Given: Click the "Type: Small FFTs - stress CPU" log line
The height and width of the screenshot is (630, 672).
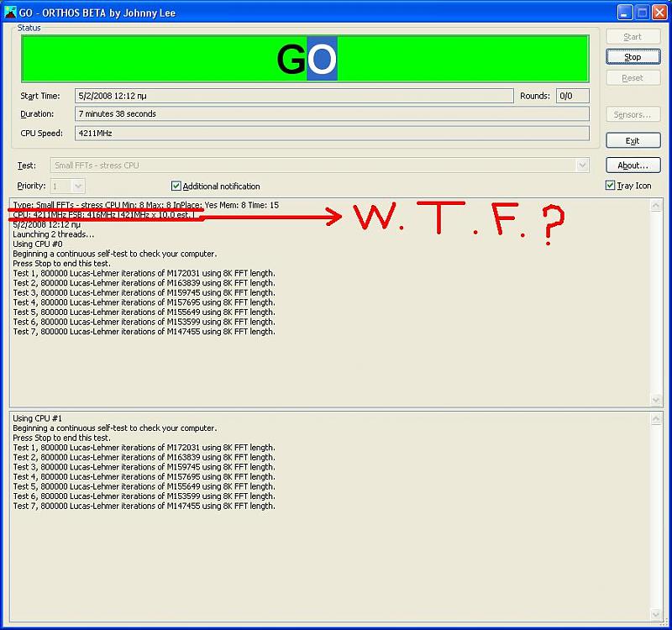Looking at the screenshot, I should (145, 205).
